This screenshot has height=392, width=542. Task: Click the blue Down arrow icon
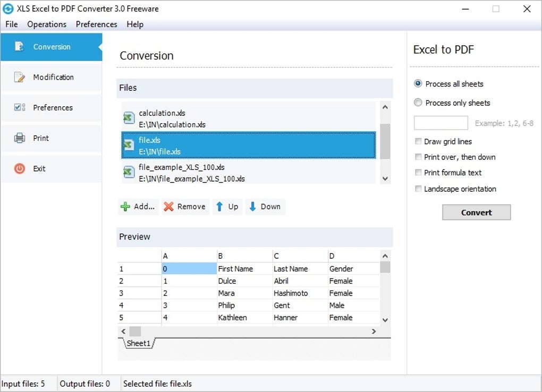tap(252, 207)
